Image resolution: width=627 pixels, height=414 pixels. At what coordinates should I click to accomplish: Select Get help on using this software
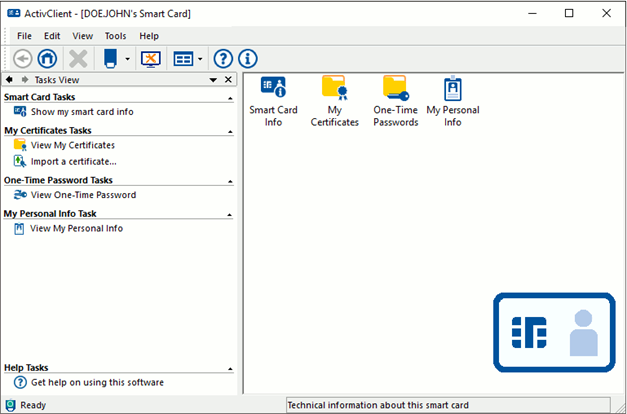[97, 382]
